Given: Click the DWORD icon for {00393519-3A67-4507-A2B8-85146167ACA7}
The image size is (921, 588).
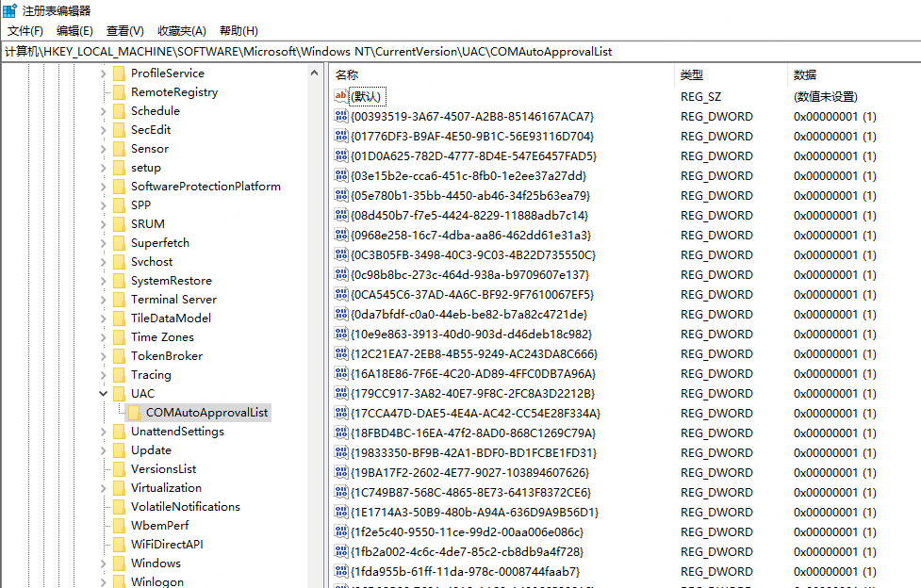Looking at the screenshot, I should (x=341, y=116).
